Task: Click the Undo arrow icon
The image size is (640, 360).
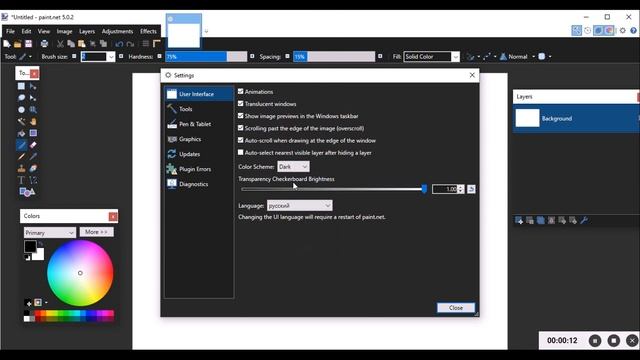Action: (119, 44)
